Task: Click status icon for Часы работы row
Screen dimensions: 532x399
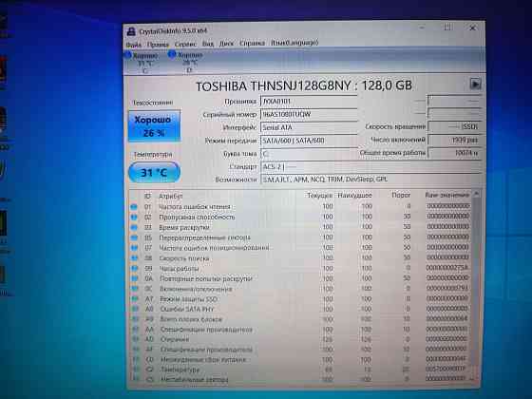Action: pyautogui.click(x=135, y=269)
